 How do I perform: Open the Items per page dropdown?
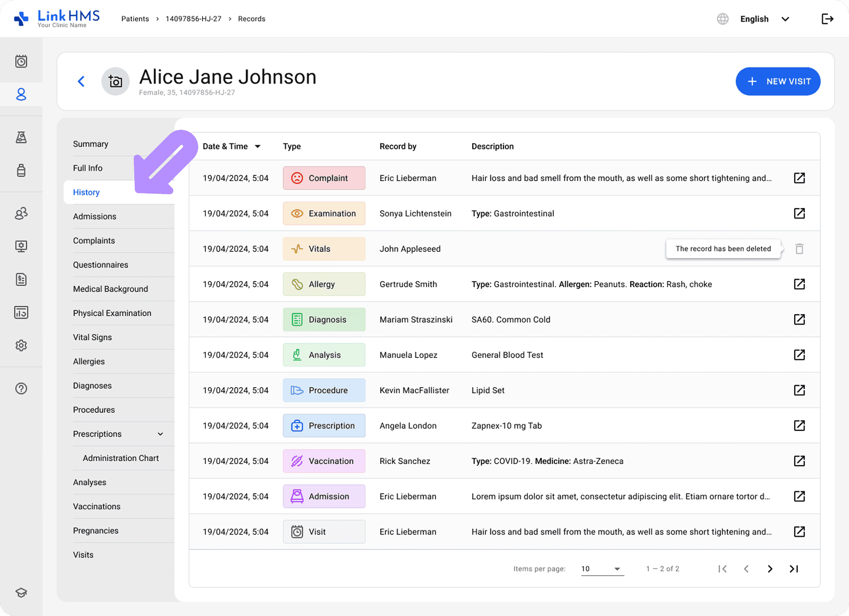tap(602, 569)
